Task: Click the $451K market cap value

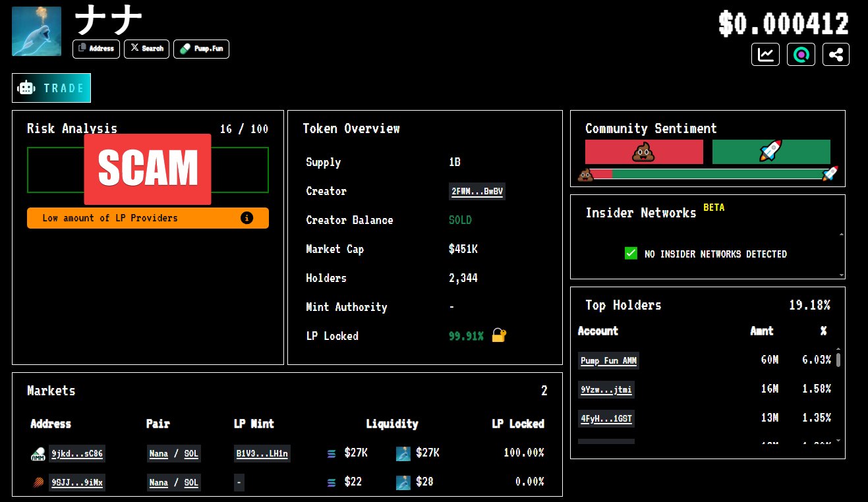Action: [463, 249]
